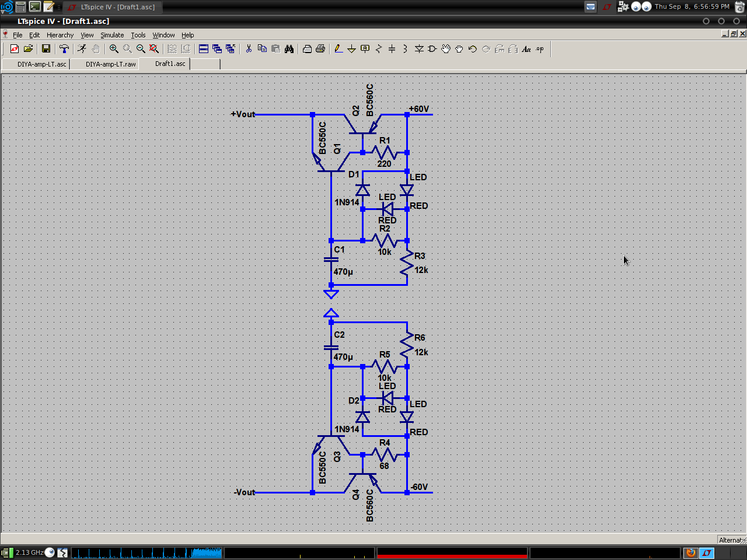This screenshot has width=747, height=560.
Task: Add a SPICE directive with .op
Action: (540, 49)
